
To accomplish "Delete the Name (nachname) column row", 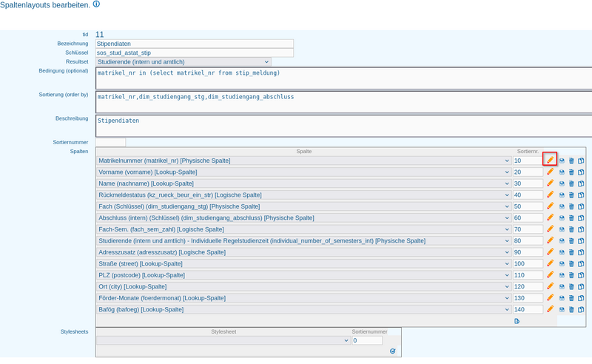I will (x=571, y=183).
